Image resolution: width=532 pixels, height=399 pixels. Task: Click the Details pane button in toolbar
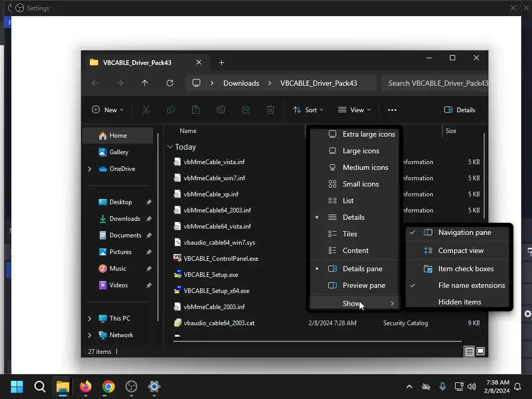(459, 110)
